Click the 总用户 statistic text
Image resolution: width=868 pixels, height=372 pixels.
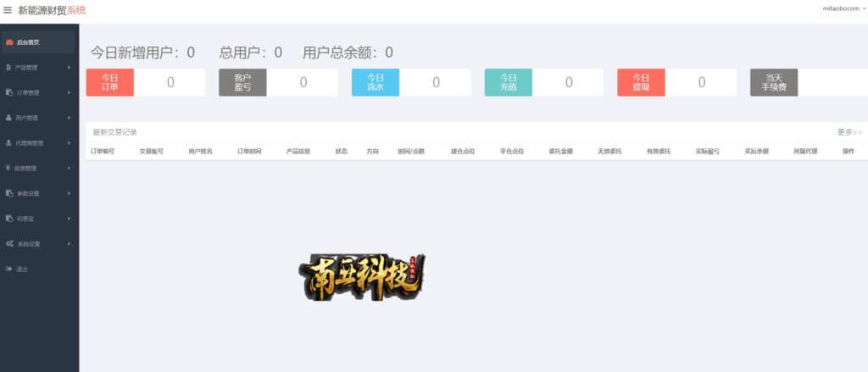251,53
